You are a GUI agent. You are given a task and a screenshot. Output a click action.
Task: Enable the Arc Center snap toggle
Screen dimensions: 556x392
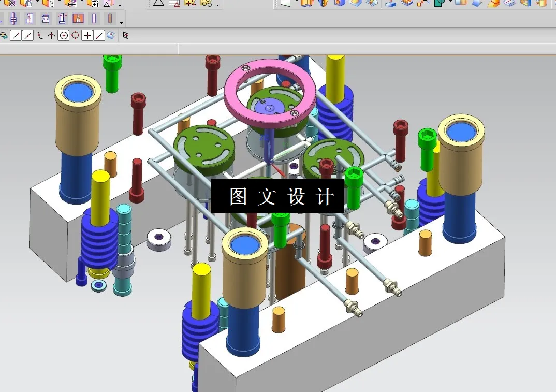click(x=63, y=35)
